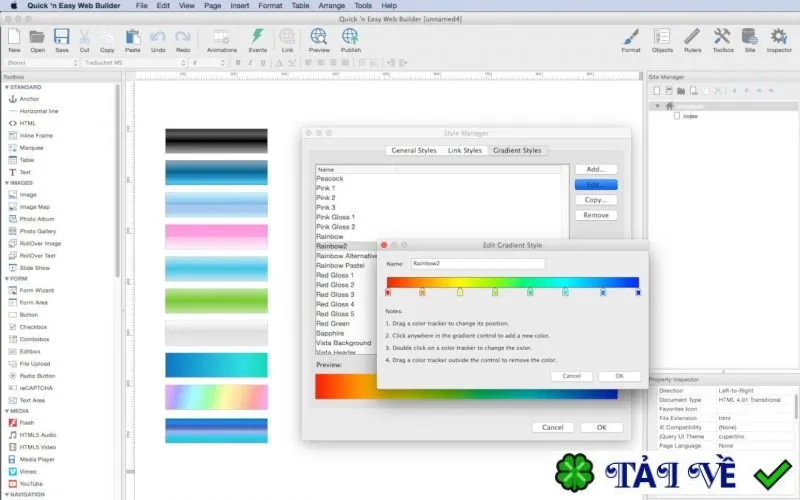This screenshot has height=500, width=800.
Task: Open the font family dropdown in format bar
Action: [x=135, y=63]
